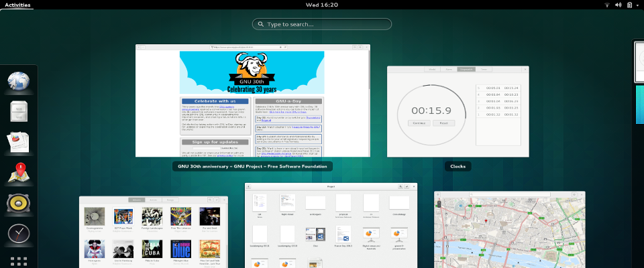
Task: Click the GNU 30th anniversary window caption
Action: (252, 166)
